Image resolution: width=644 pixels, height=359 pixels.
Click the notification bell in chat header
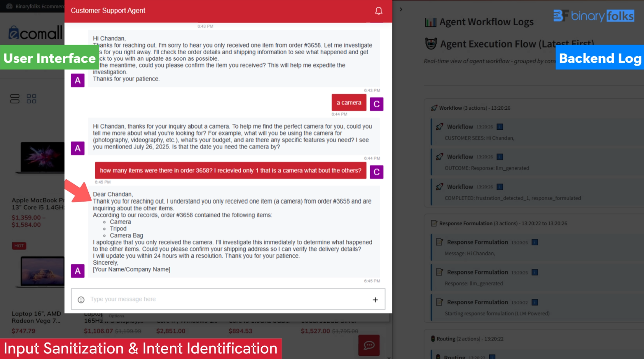point(378,11)
